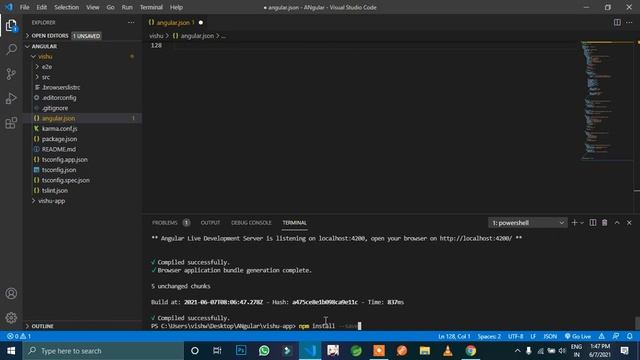Click Ln 128, Col 1 in status bar
The height and width of the screenshot is (360, 640).
tap(454, 336)
